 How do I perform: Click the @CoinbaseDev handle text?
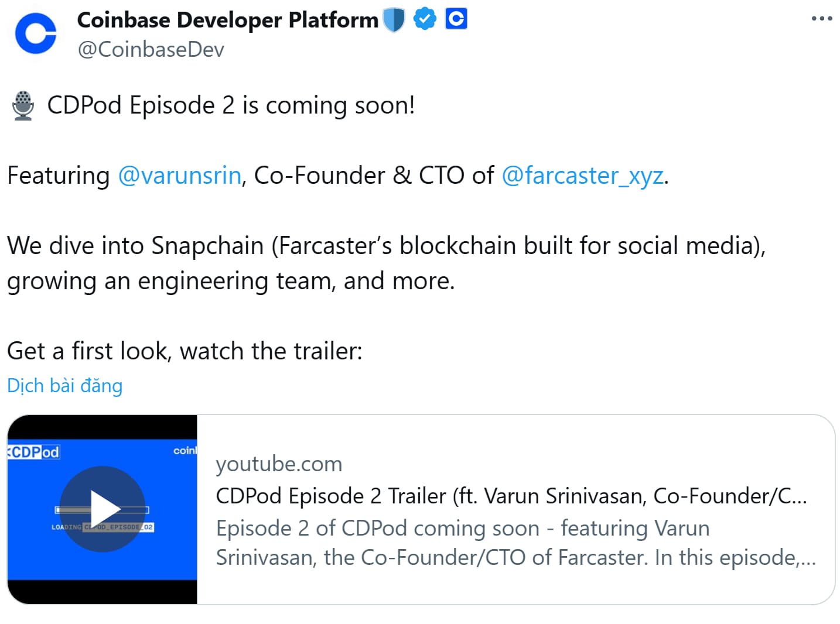151,49
